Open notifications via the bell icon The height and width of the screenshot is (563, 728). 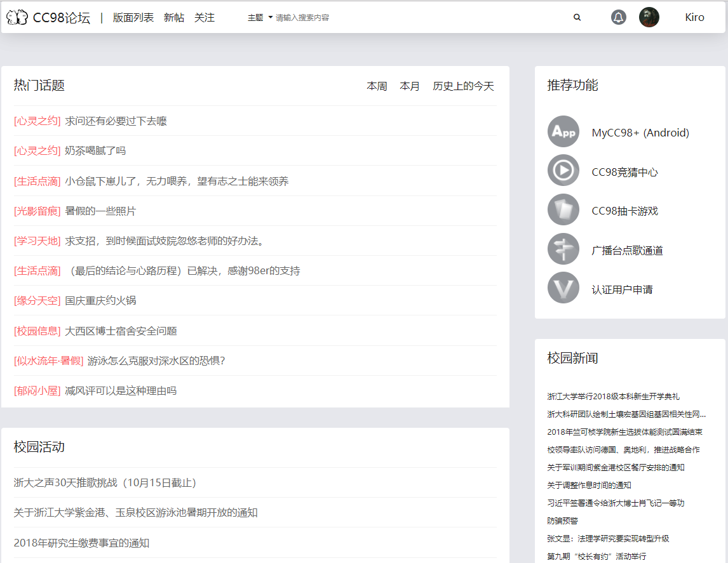[618, 18]
